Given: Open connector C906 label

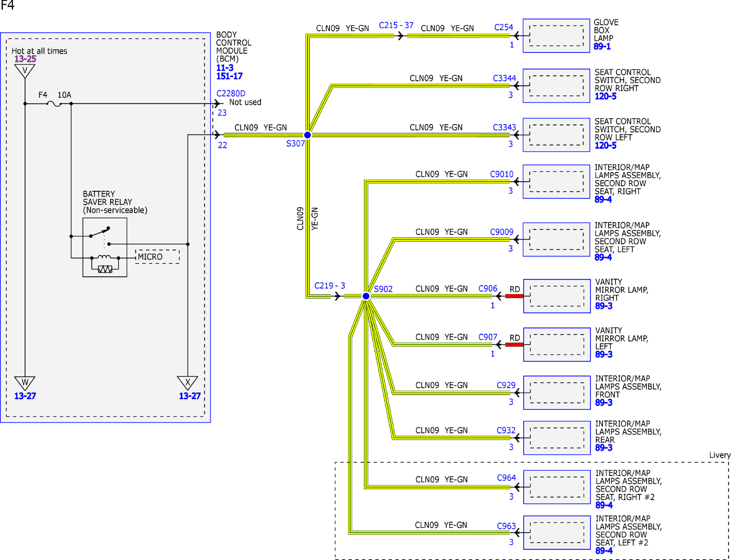Looking at the screenshot, I should tap(488, 288).
